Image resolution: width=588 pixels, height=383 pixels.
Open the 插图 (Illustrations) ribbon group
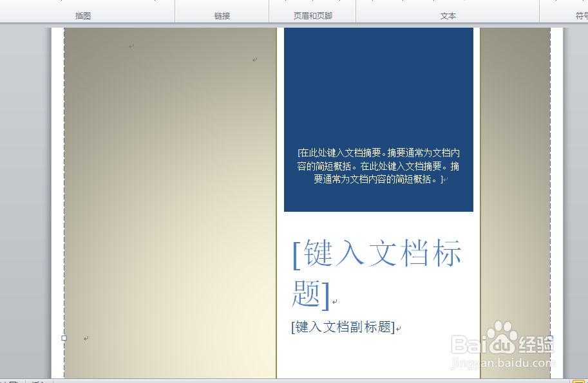[82, 15]
